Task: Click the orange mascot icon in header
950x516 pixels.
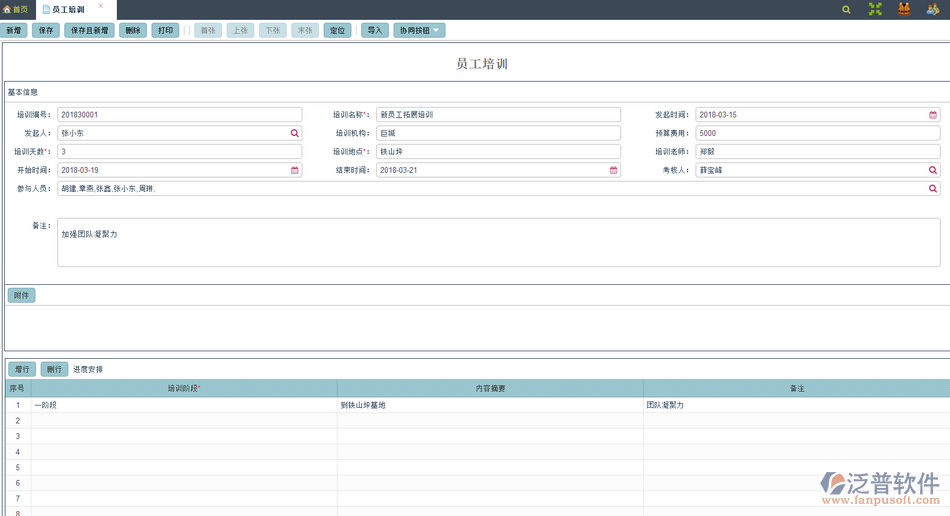Action: [904, 9]
